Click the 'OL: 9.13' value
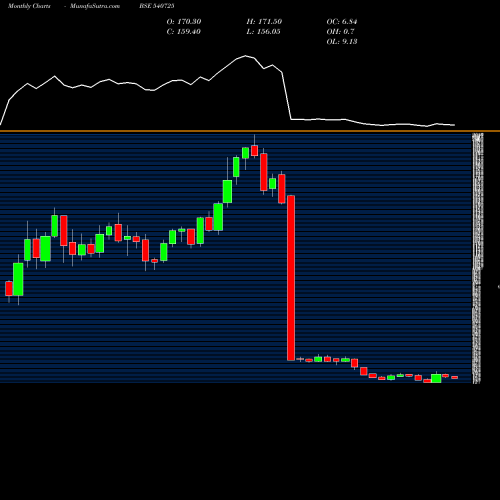Image resolution: width=500 pixels, height=500 pixels. pos(342,42)
